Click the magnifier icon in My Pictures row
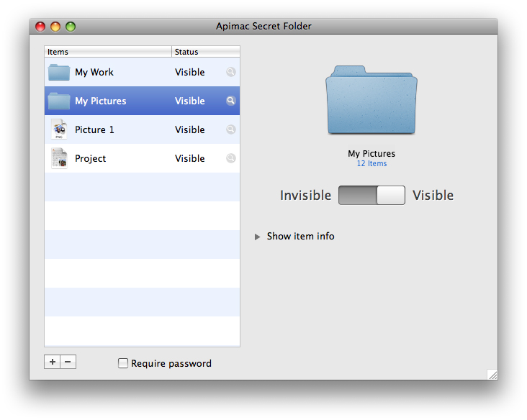The width and height of the screenshot is (527, 420). (230, 101)
